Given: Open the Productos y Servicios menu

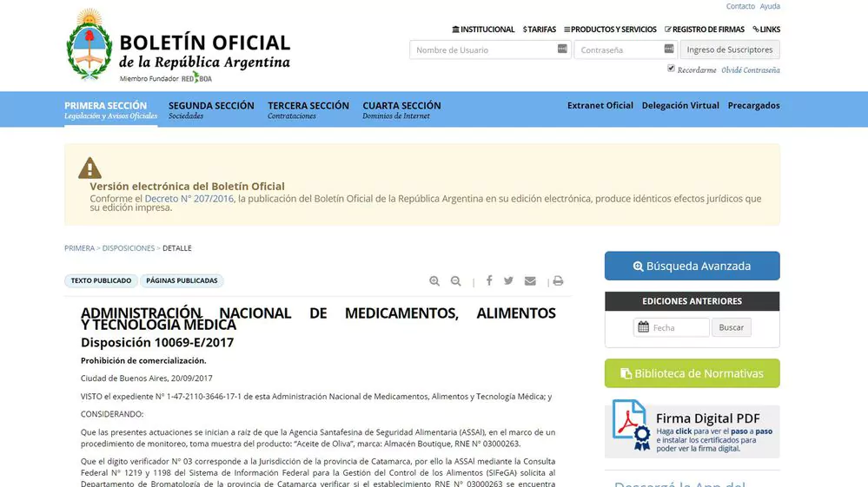Looking at the screenshot, I should click(x=610, y=30).
